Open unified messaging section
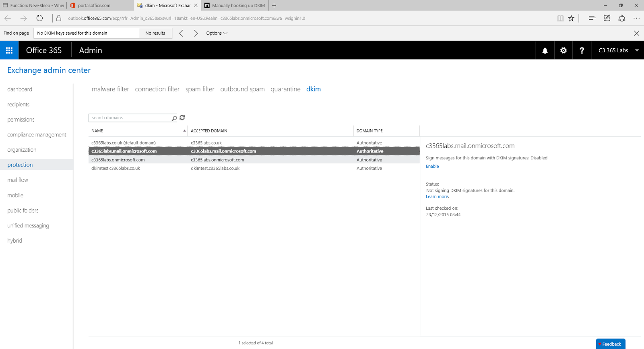Image resolution: width=644 pixels, height=349 pixels. pos(28,226)
